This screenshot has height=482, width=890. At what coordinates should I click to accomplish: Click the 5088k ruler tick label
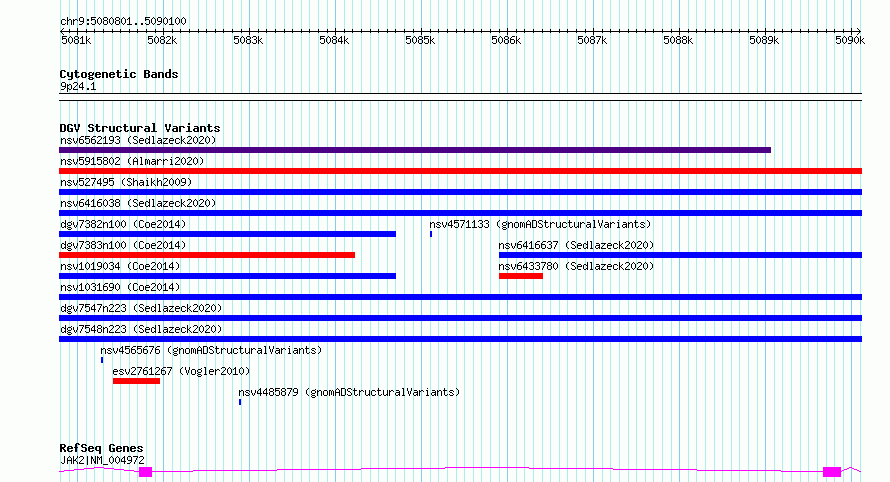[678, 40]
